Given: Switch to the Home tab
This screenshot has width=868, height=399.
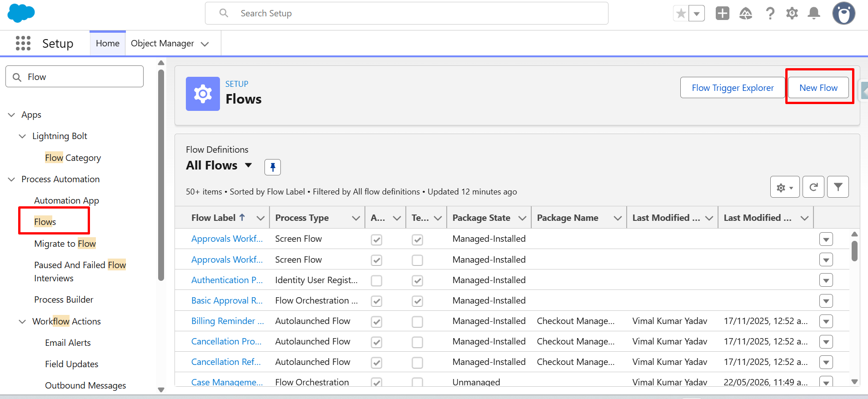Looking at the screenshot, I should point(108,43).
